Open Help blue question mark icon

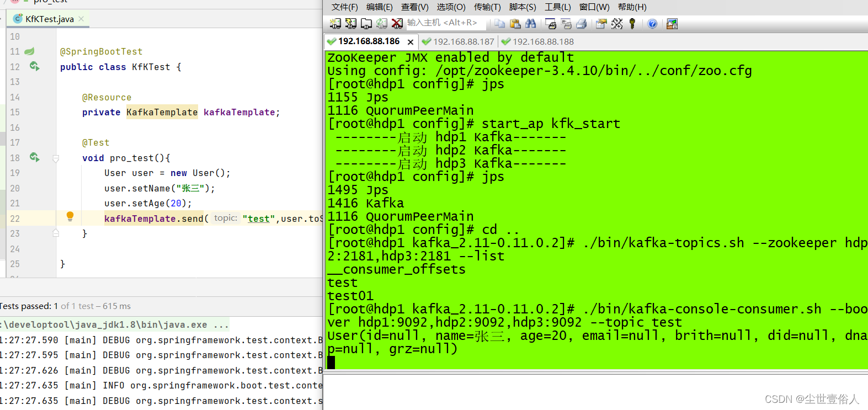point(652,23)
